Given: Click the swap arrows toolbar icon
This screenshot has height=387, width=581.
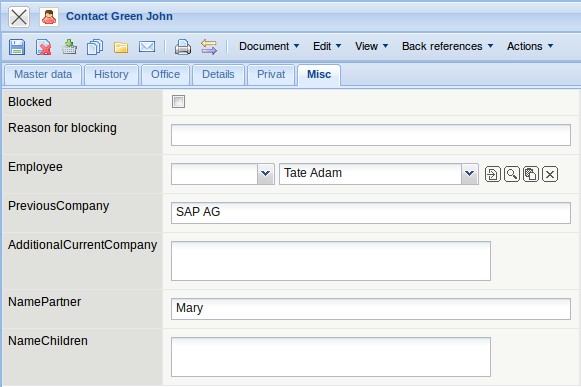Looking at the screenshot, I should [209, 47].
